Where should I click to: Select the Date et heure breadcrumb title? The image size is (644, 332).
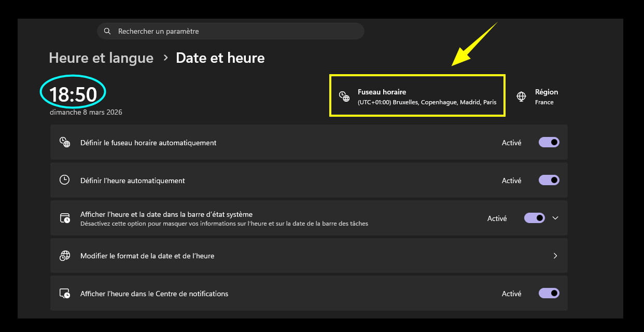[x=220, y=58]
